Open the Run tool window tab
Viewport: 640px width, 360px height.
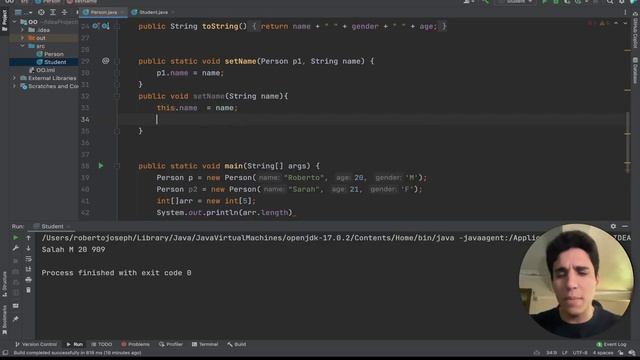75,344
